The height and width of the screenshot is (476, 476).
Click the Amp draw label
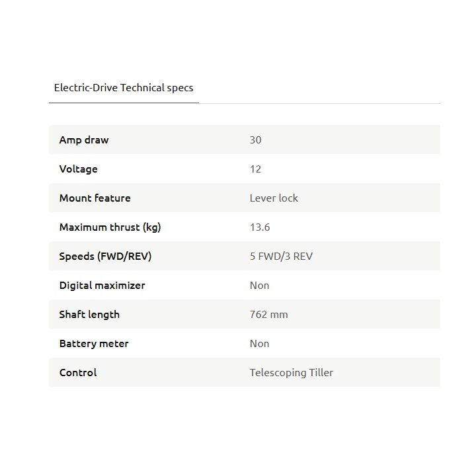pyautogui.click(x=84, y=140)
